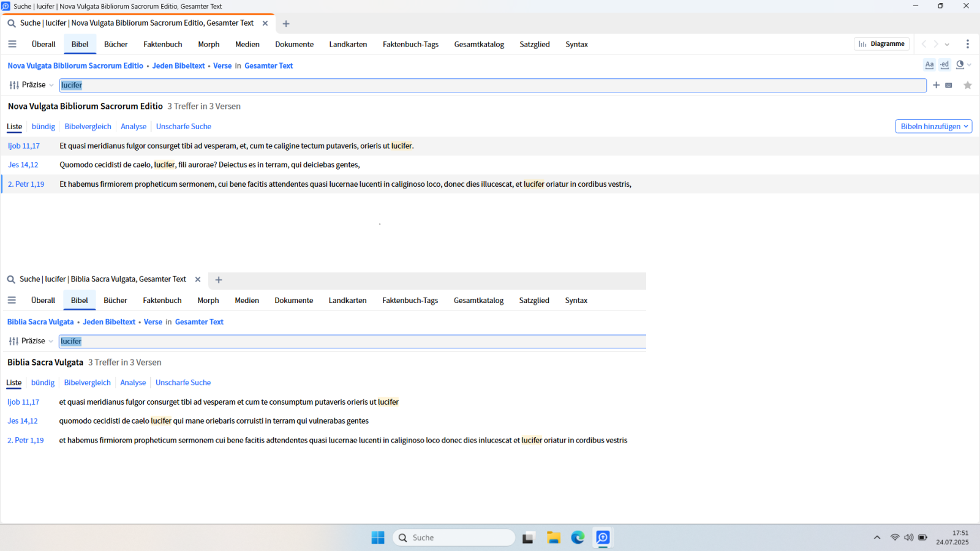
Task: Click the star icon to favorite this search
Action: point(968,85)
